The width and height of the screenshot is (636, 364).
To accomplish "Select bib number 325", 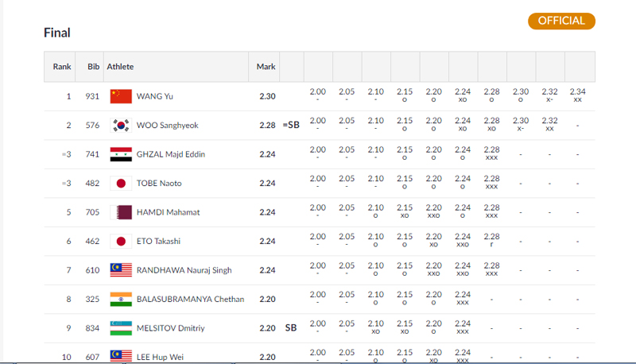I will (92, 299).
